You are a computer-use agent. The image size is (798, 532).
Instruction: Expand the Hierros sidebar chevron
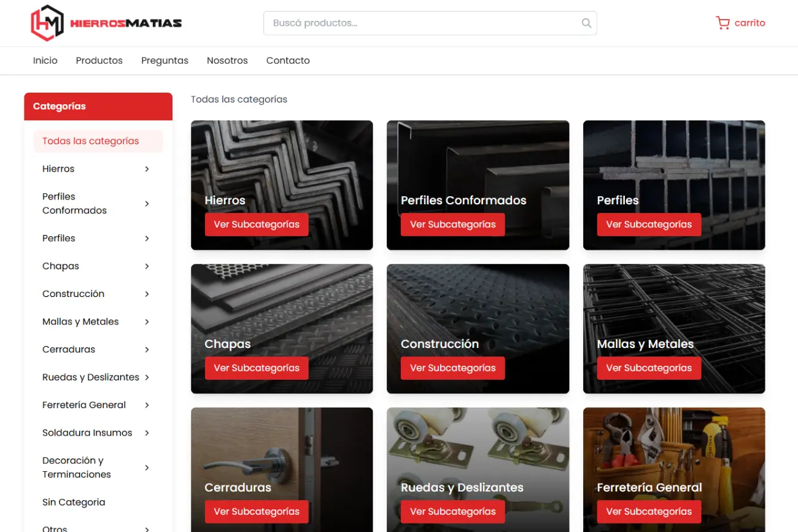(x=147, y=169)
